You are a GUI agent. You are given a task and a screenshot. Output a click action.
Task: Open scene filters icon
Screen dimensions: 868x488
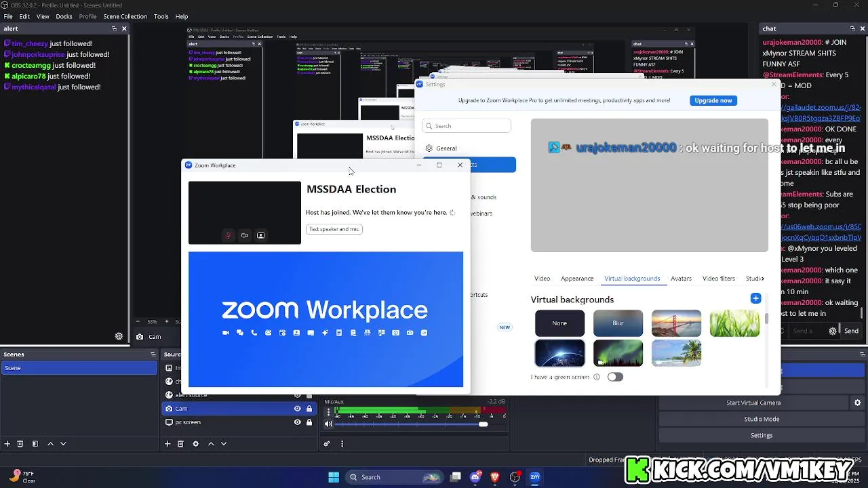coord(35,444)
